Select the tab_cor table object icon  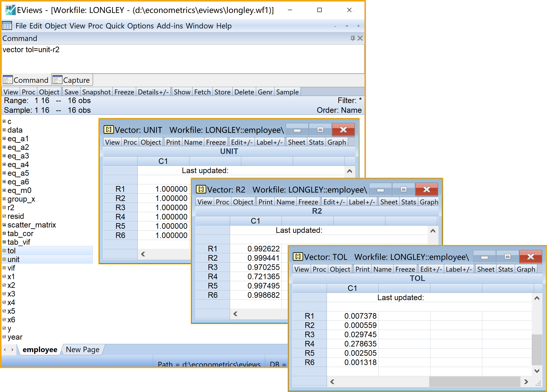pos(4,233)
